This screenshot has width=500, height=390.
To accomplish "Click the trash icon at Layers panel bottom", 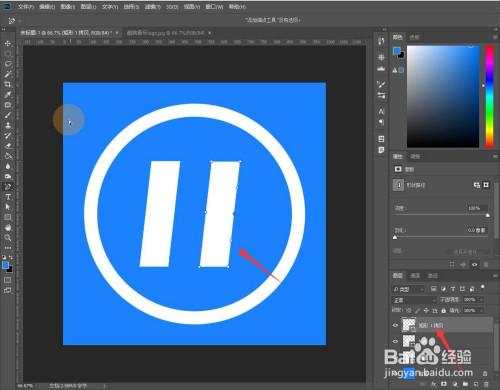I will [486, 384].
